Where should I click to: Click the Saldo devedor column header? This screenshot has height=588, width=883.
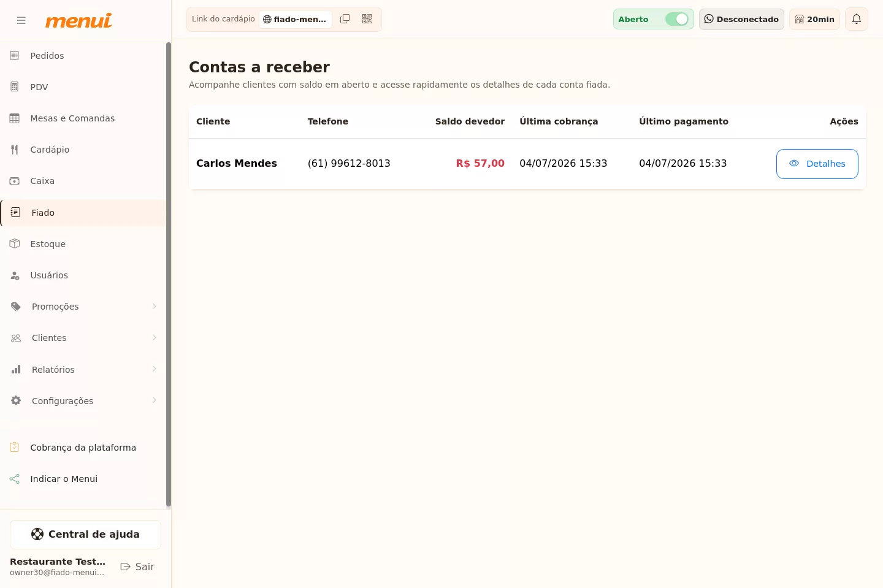470,121
